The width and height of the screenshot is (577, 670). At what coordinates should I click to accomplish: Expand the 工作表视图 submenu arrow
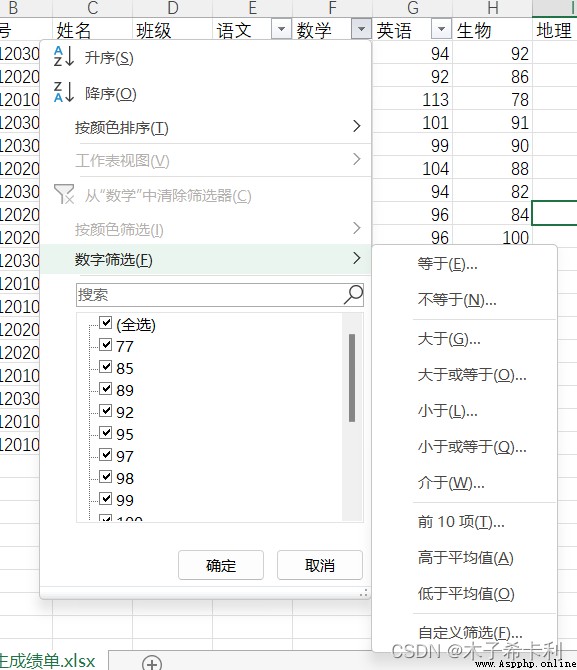coord(356,159)
